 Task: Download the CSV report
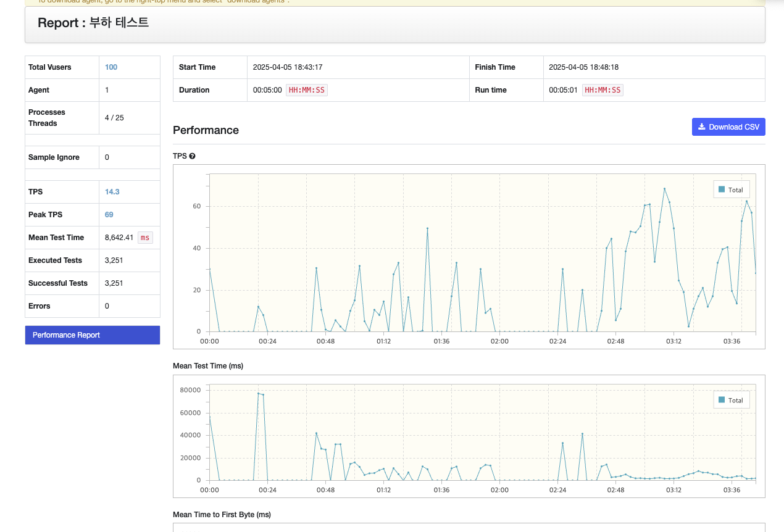tap(728, 127)
